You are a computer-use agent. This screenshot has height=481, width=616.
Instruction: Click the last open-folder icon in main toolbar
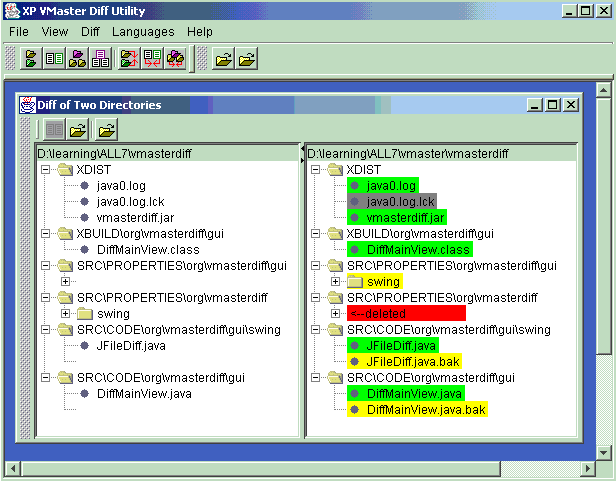246,59
